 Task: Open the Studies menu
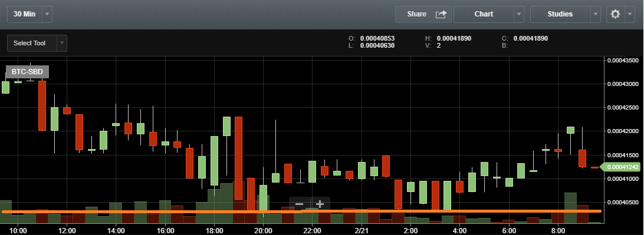pos(560,14)
